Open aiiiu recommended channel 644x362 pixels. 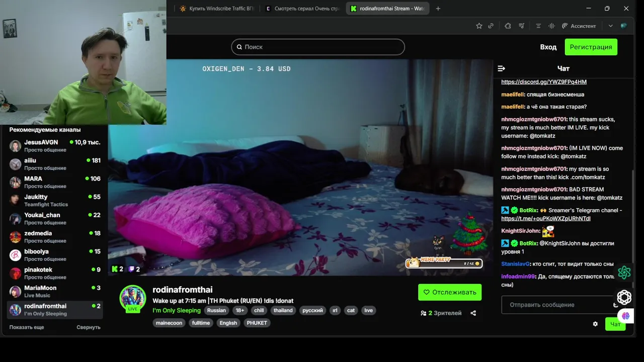click(x=55, y=164)
